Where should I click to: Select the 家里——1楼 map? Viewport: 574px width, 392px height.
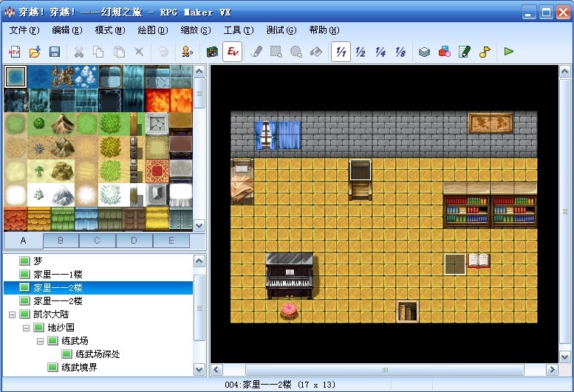coord(58,275)
